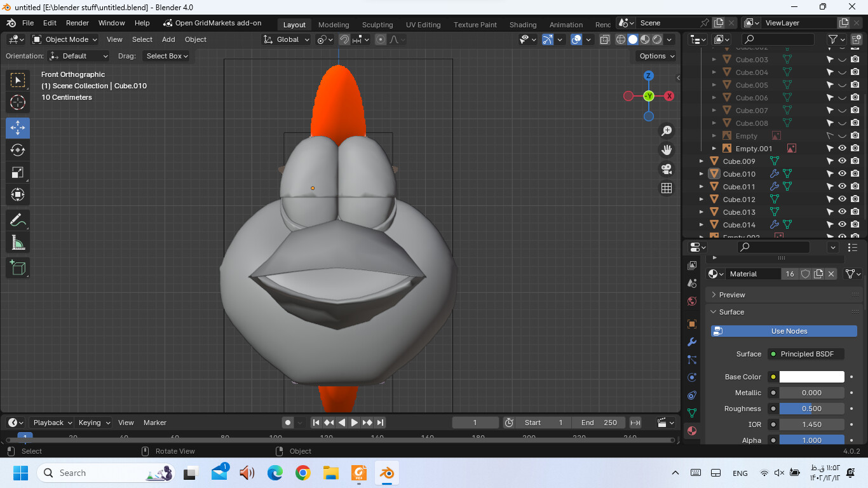Viewport: 868px width, 488px height.
Task: Activate the Scale tool
Action: coord(18,172)
